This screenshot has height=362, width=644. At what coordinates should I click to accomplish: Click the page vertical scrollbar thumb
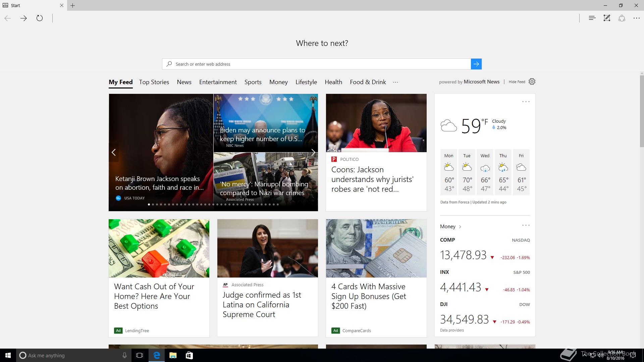coord(642,111)
